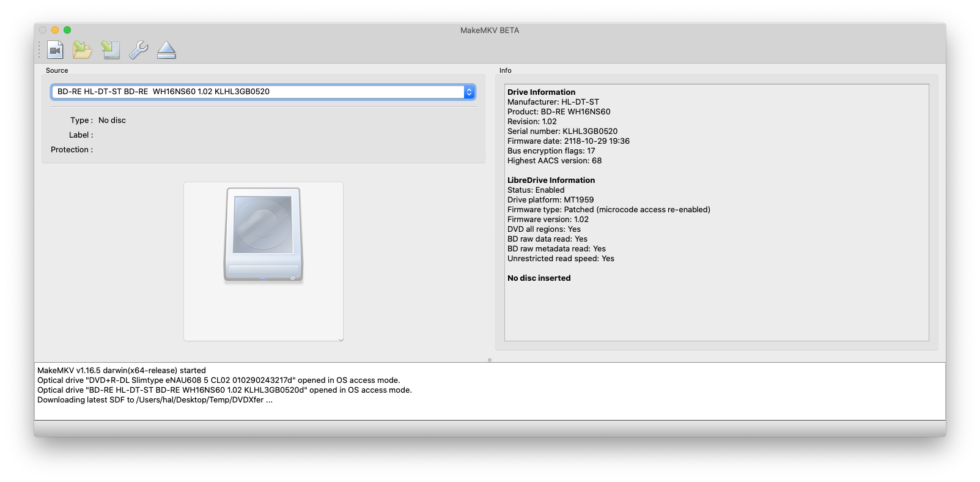Click the 'Label :' field label
980x482 pixels.
81,135
